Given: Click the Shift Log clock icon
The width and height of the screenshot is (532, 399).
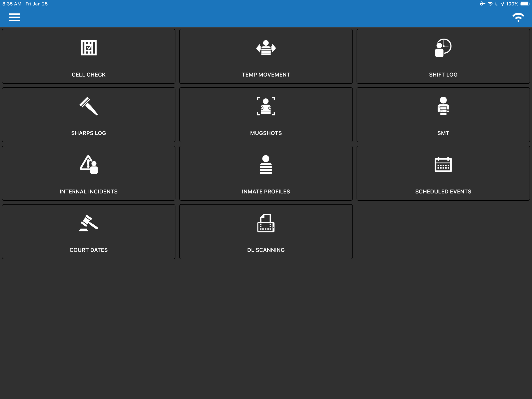Looking at the screenshot, I should (x=443, y=48).
